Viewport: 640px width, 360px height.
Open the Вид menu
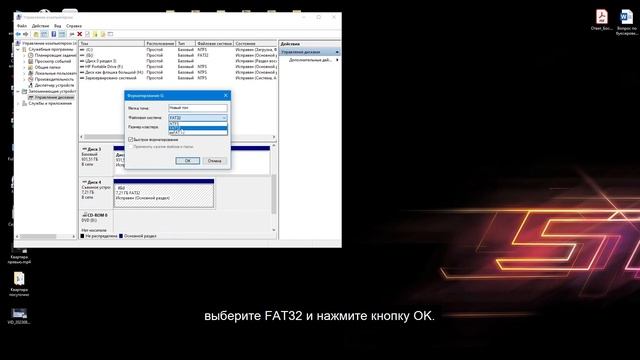[58, 26]
